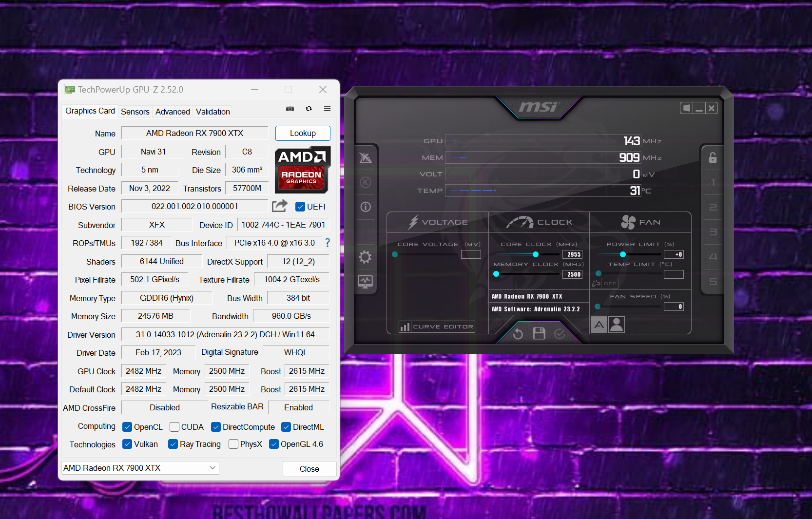Click the Lookup button
812x519 pixels.
(303, 133)
